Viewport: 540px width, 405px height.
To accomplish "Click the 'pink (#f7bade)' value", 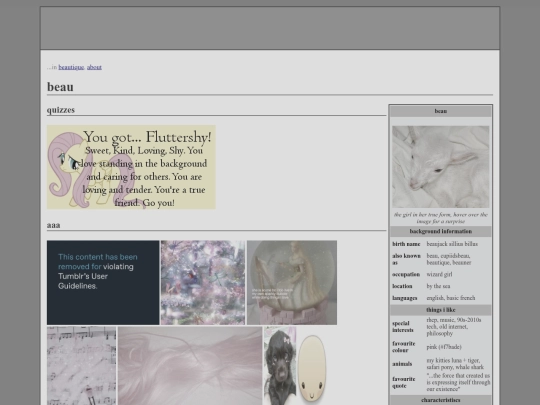I will [444, 347].
